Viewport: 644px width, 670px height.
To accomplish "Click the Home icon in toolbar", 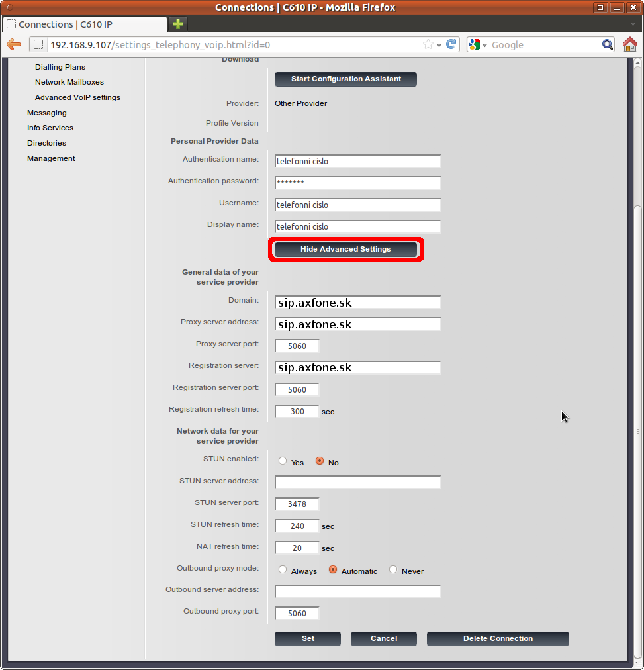I will (x=629, y=44).
